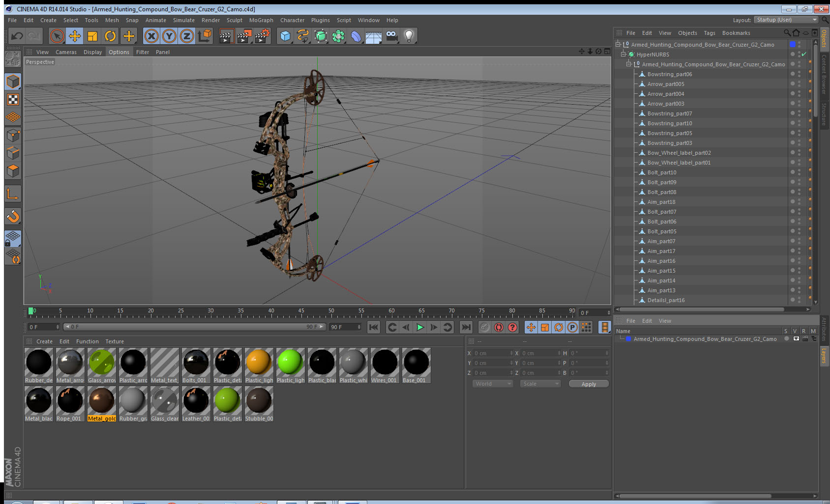
Task: Open spline pen tools icon
Action: (303, 36)
